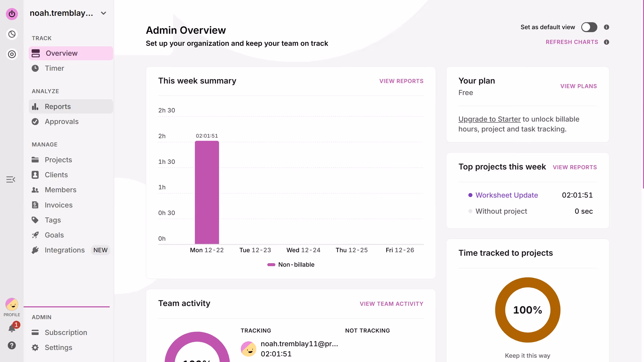644x362 pixels.
Task: Open Worksheet Update project link
Action: 507,195
